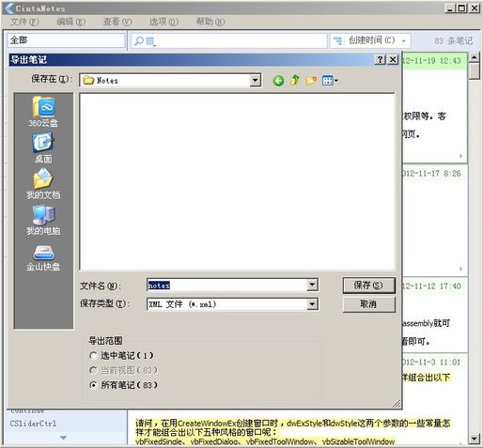Open the 查看(V) menu
This screenshot has height=448, width=483.
coord(117,22)
